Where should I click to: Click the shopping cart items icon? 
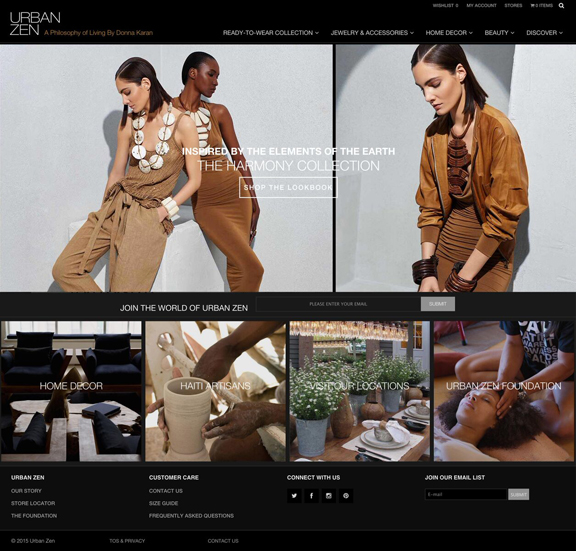click(x=541, y=6)
